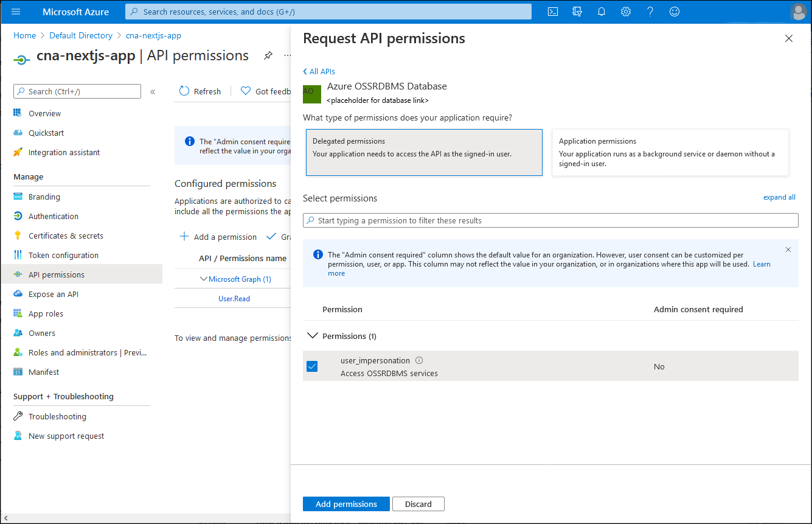Click Add a permission
Viewport: 812px width, 524px height.
pyautogui.click(x=218, y=237)
